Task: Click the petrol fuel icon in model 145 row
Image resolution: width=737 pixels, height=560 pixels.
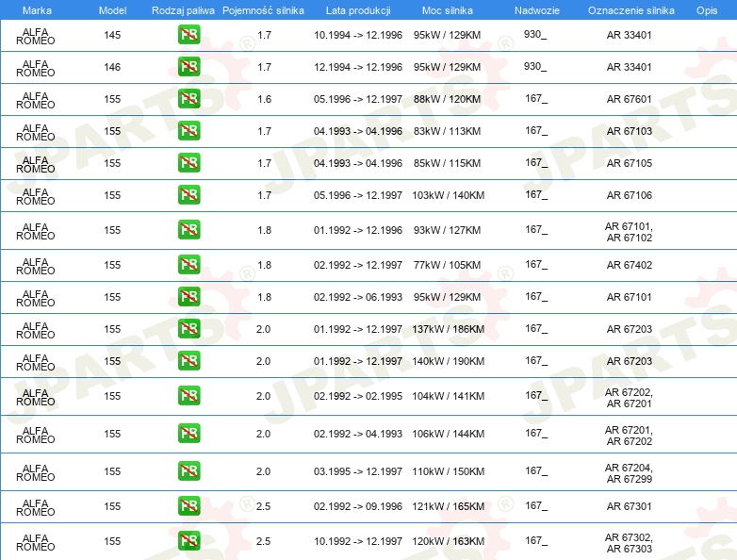Action: tap(188, 34)
